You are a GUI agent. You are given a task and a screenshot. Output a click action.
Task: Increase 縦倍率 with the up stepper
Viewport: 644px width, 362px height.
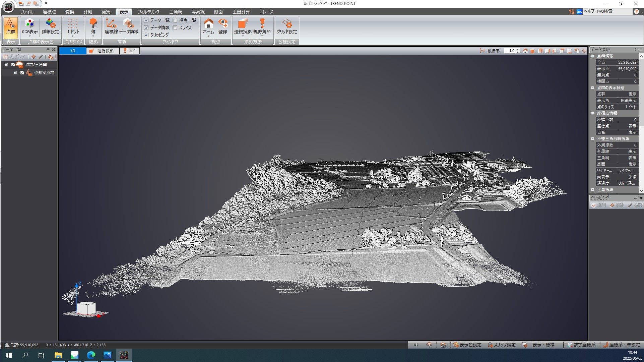coord(518,50)
